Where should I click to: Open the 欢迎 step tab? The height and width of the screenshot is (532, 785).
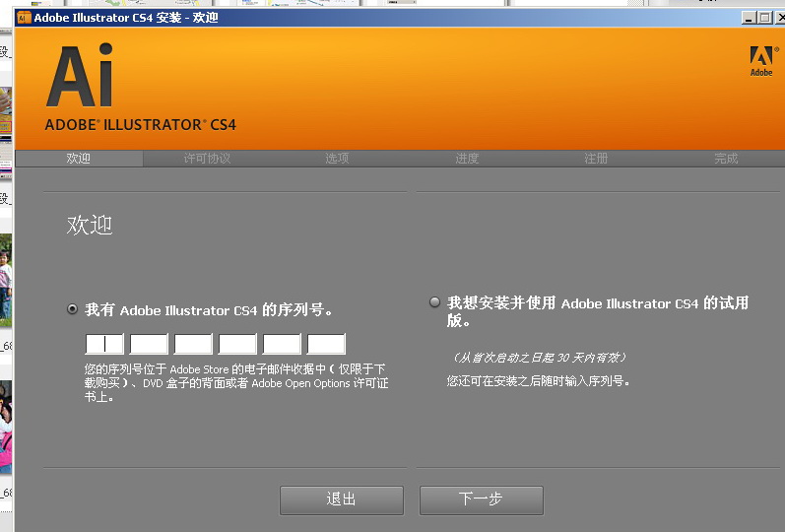point(79,159)
